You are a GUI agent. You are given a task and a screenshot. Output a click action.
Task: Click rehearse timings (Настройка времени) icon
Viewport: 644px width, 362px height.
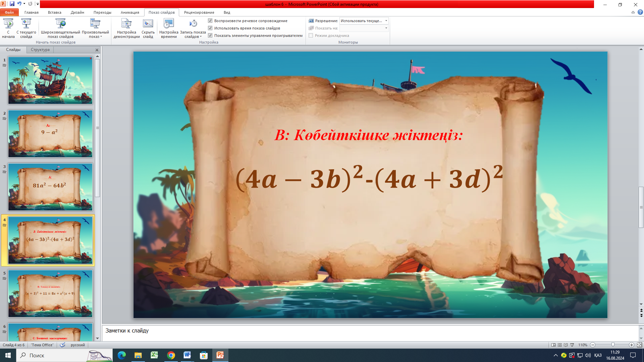[x=169, y=24]
